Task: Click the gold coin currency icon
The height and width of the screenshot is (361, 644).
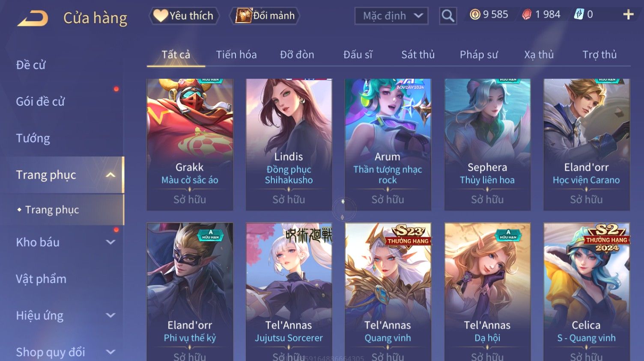Action: pos(475,15)
